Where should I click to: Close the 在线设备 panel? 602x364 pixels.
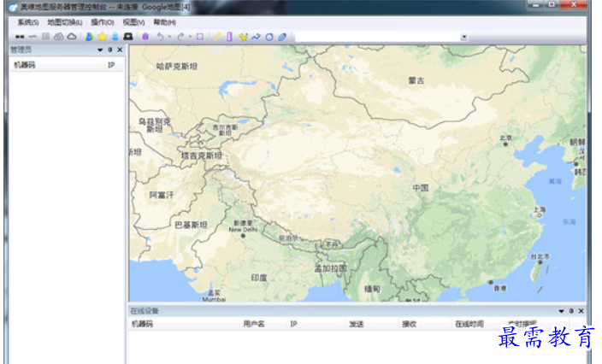pyautogui.click(x=581, y=311)
